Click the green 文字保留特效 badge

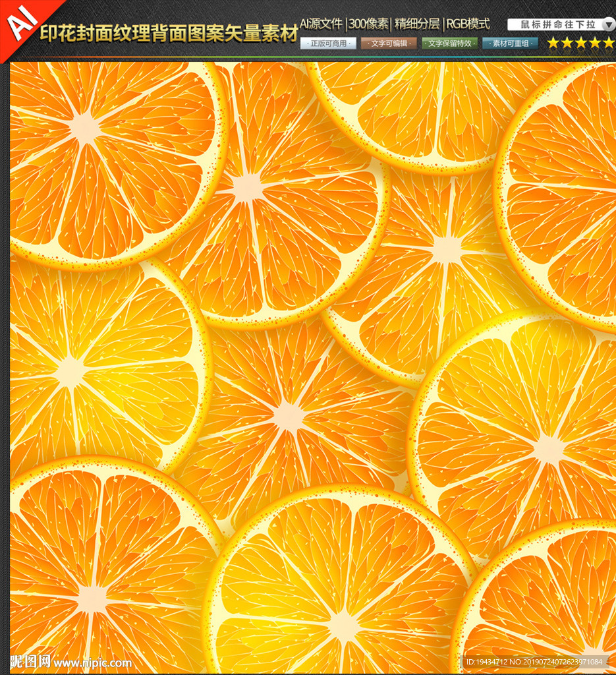(449, 44)
